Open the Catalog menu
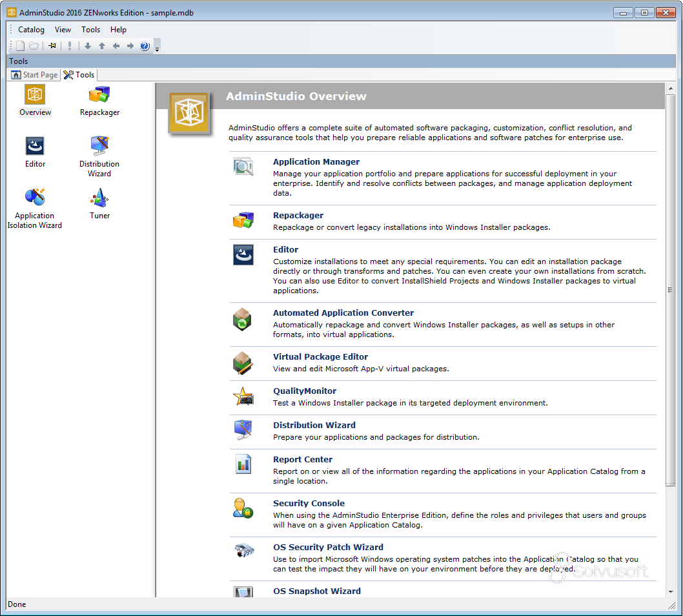 pyautogui.click(x=31, y=29)
